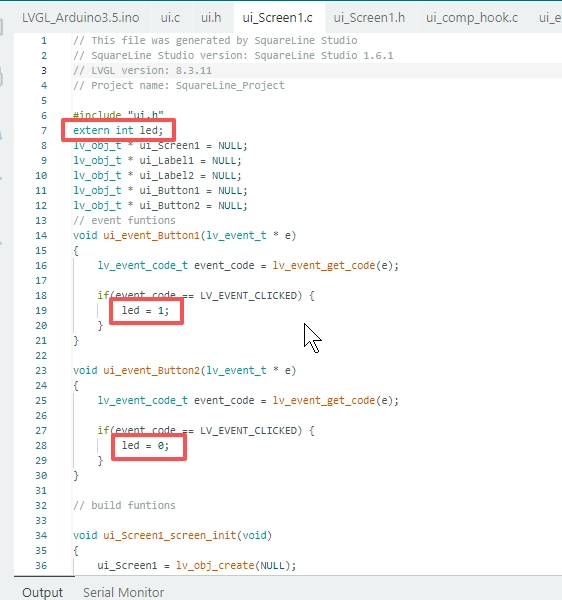Open the ui_comp_hook.c tab
This screenshot has height=600, width=562.
coord(472,18)
